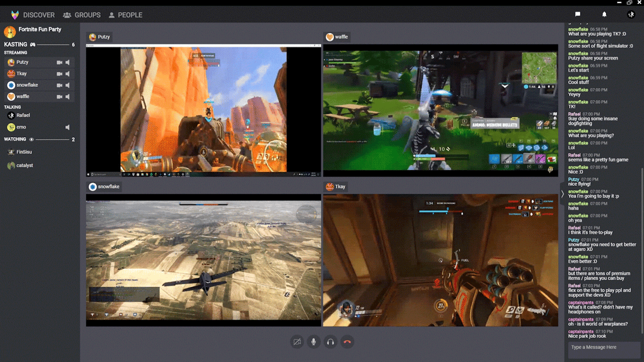The height and width of the screenshot is (362, 644).
Task: Select Rafael in the Talking list
Action: coord(23,115)
